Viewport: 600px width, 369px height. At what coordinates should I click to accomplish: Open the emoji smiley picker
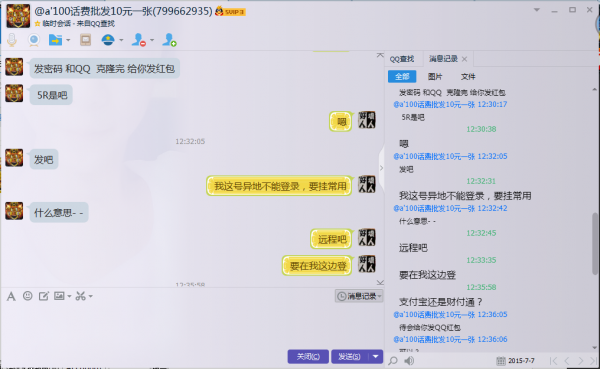pyautogui.click(x=28, y=296)
